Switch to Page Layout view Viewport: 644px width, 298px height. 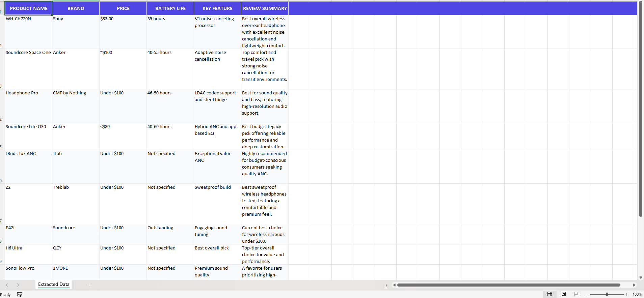coord(563,294)
